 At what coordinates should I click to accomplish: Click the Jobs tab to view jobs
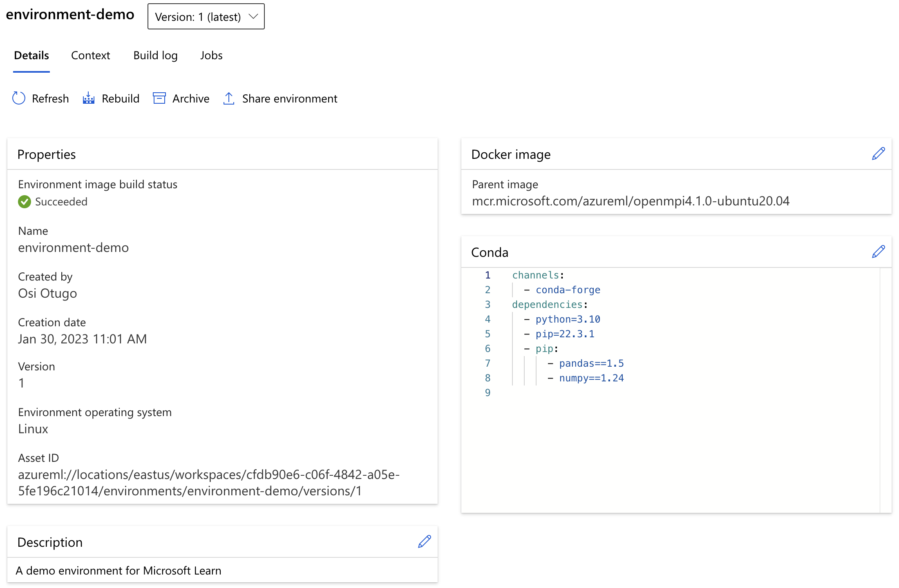point(211,54)
